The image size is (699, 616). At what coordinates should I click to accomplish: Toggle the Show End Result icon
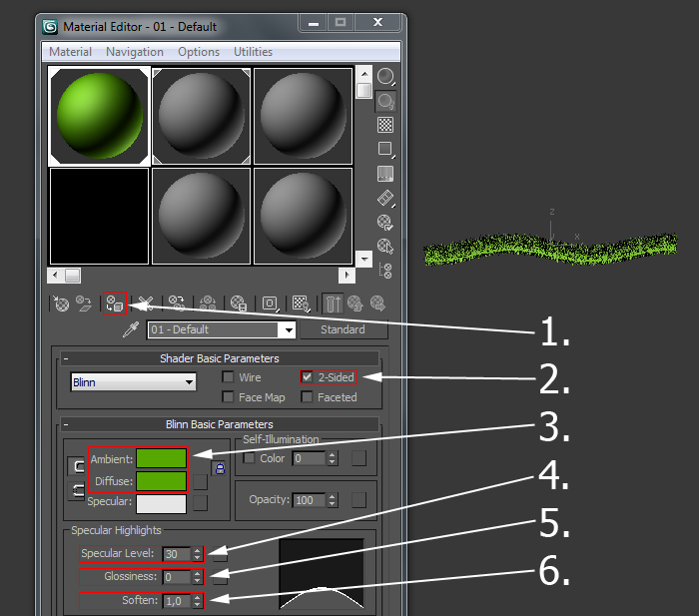coord(333,304)
